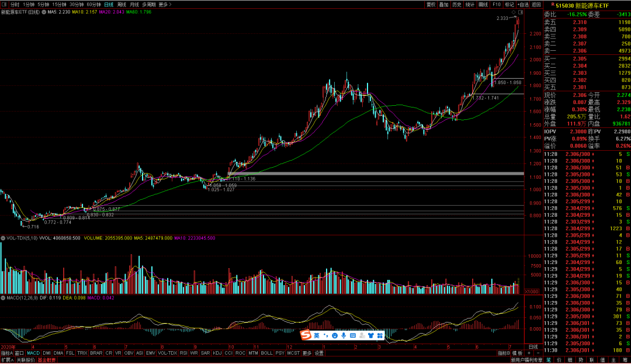This screenshot has height=364, width=631.
Task: Zoom in chart with + button
Action: pyautogui.click(x=529, y=353)
